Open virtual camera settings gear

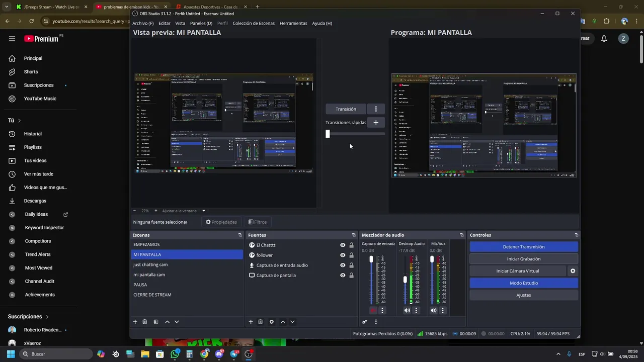coord(573,271)
